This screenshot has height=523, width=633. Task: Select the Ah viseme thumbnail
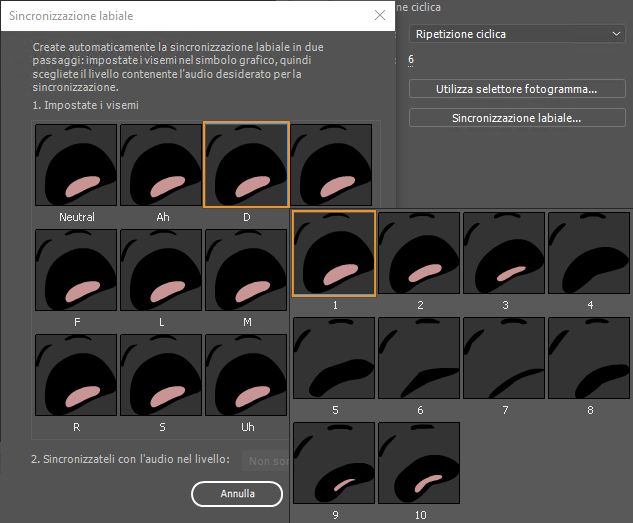coord(161,165)
